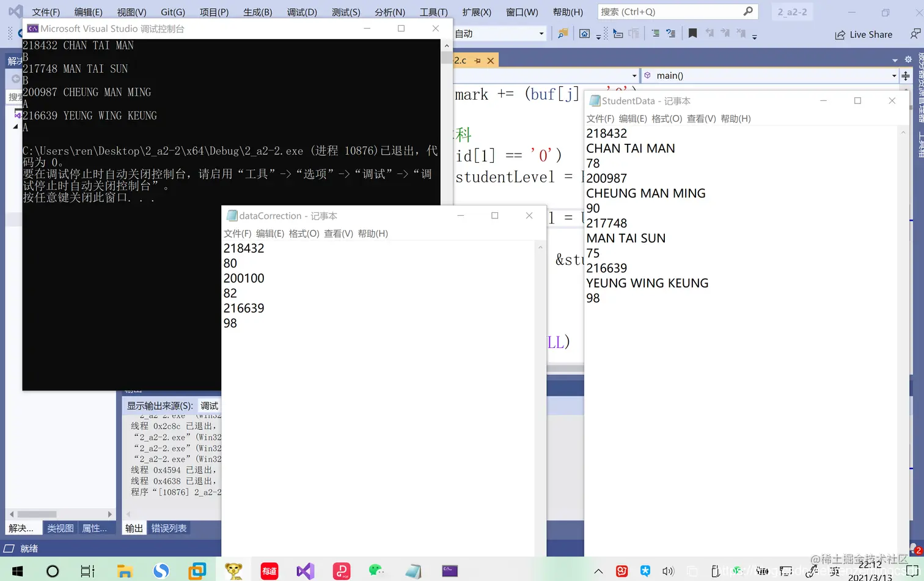Open the feedback icon at top right
Image resolution: width=924 pixels, height=581 pixels.
(x=915, y=34)
